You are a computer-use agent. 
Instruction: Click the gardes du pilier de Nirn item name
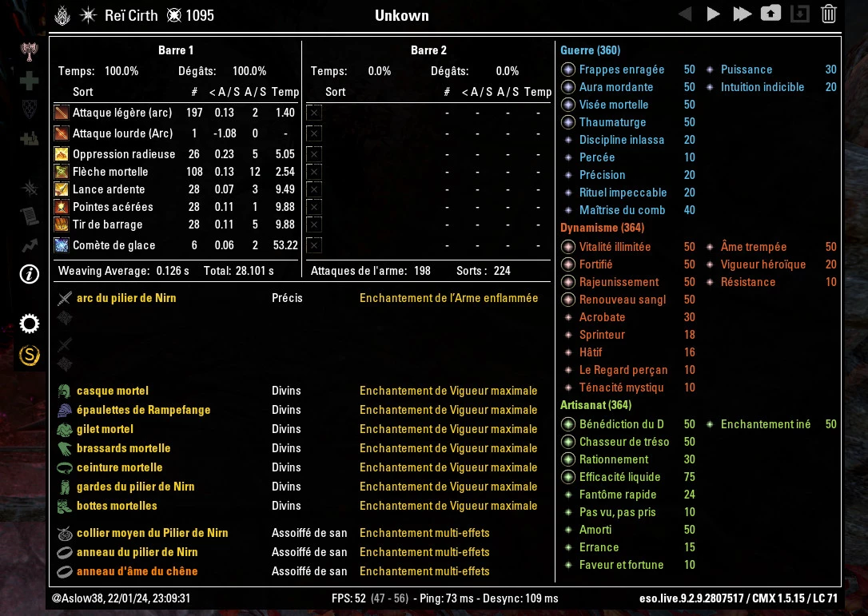tap(136, 487)
